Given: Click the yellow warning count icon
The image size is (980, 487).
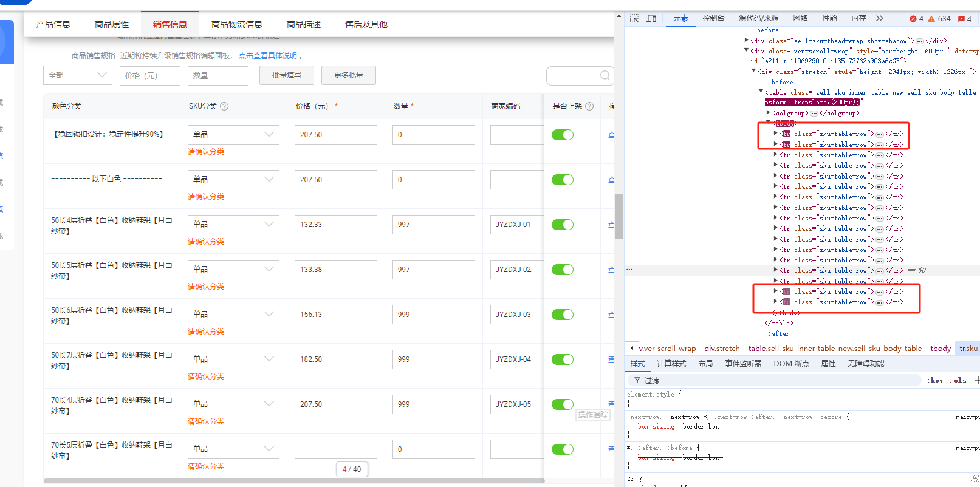Looking at the screenshot, I should 931,19.
